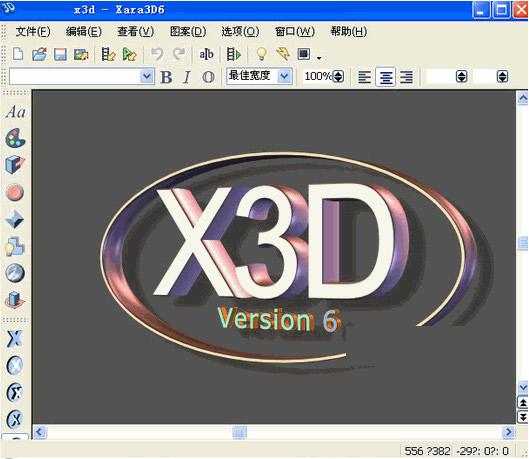The height and width of the screenshot is (459, 529).
Task: Select the fourth X outline style icon
Action: [x=15, y=419]
